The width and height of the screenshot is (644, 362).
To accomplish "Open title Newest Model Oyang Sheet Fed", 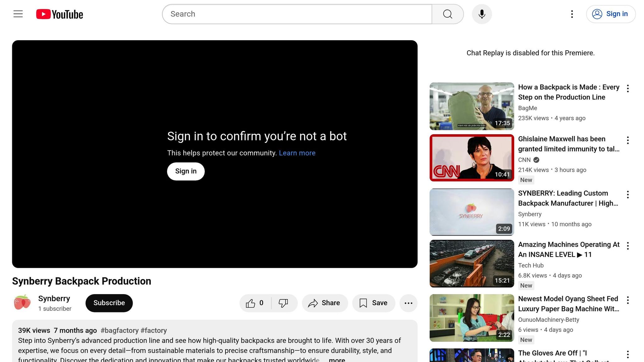I will 569,304.
